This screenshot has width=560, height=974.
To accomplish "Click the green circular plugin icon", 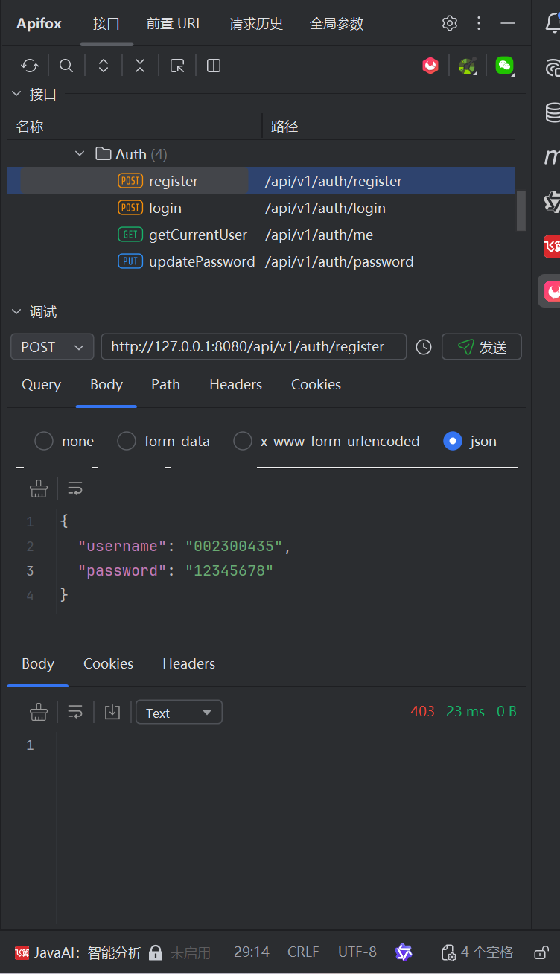I will 467,66.
